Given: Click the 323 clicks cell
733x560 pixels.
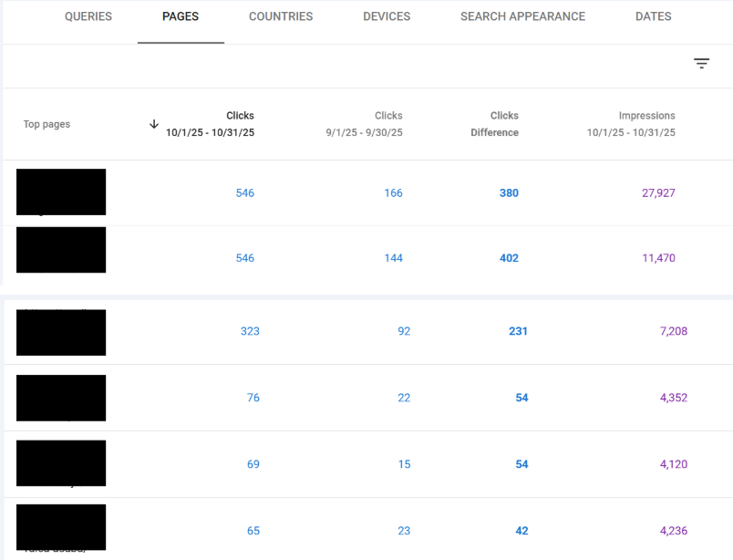Looking at the screenshot, I should 250,331.
